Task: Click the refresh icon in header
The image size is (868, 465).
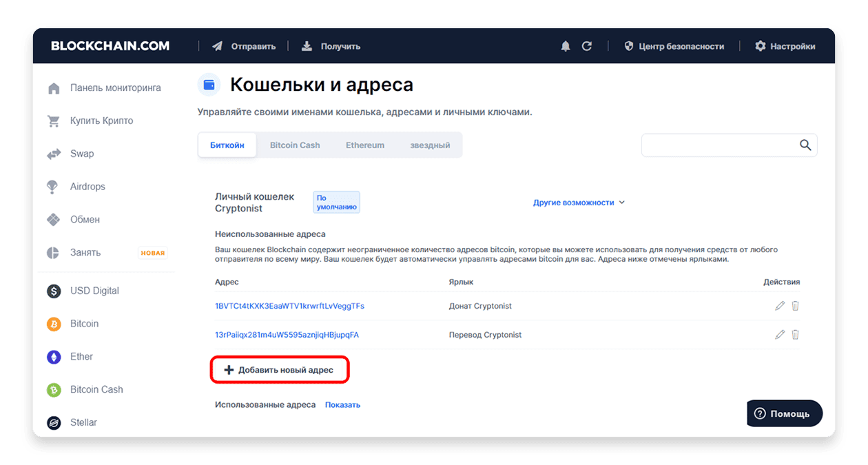Action: pos(587,46)
